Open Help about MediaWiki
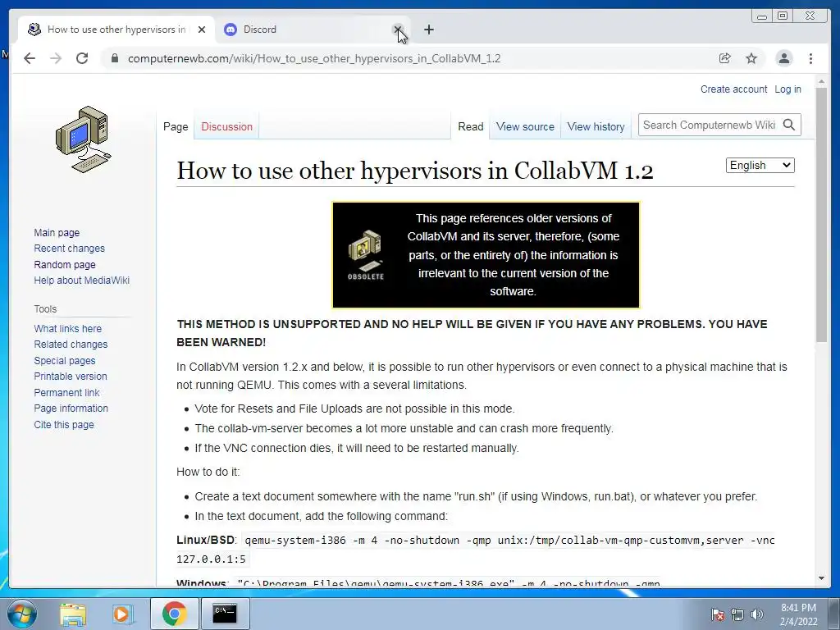Viewport: 840px width, 630px height. 81,281
